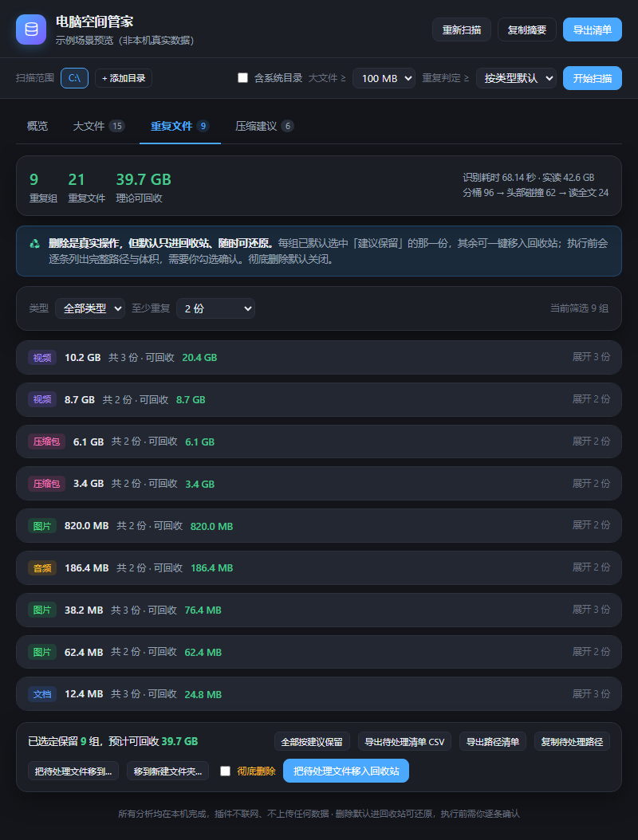Click the 导出清单 button

click(x=593, y=29)
